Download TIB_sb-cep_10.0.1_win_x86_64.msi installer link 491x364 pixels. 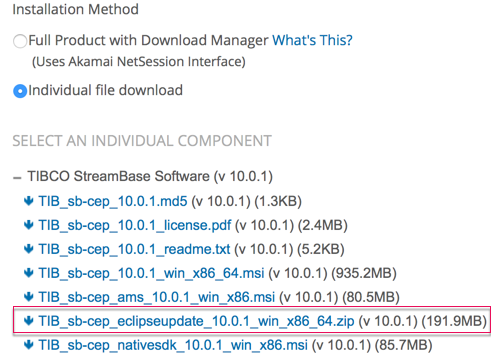coord(151,273)
